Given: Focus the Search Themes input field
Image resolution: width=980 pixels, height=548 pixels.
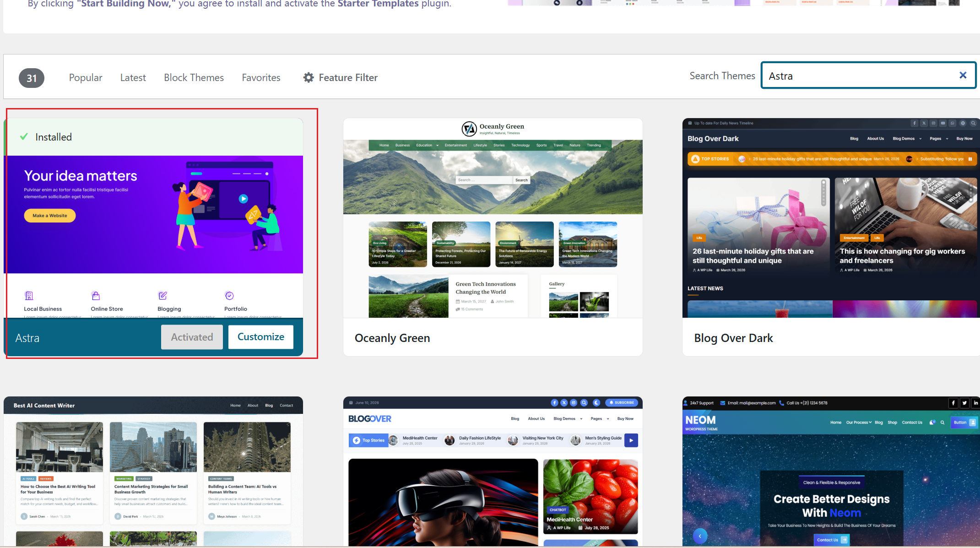Looking at the screenshot, I should click(868, 76).
